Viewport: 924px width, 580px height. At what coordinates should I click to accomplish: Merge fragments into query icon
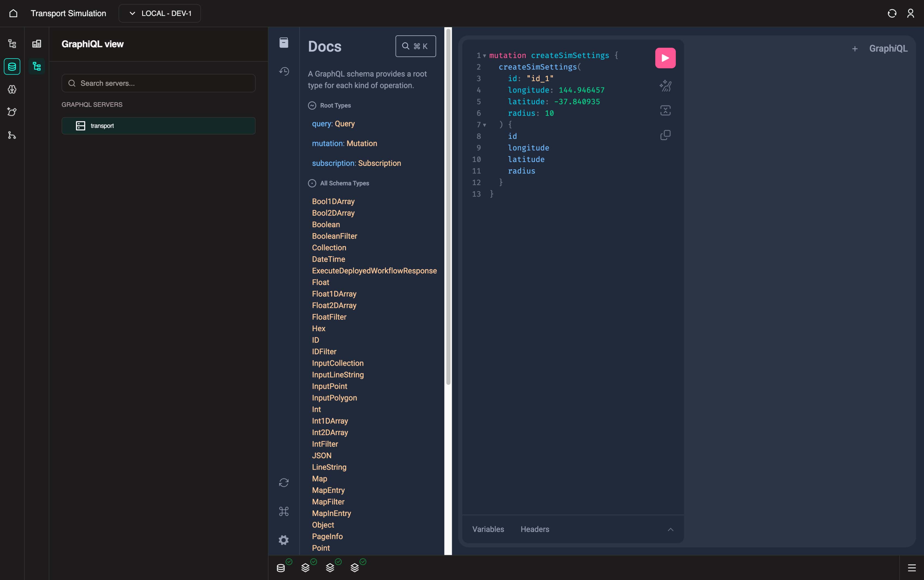(x=665, y=111)
